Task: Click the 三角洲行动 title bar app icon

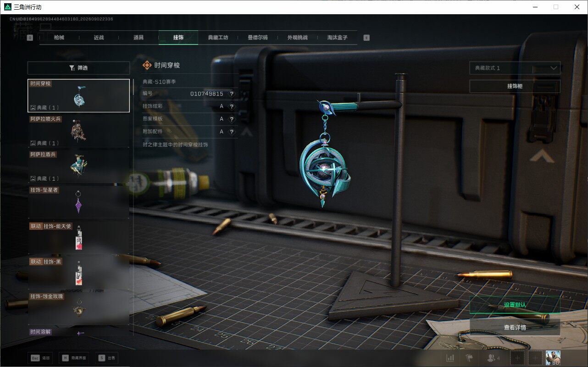Action: (x=7, y=7)
